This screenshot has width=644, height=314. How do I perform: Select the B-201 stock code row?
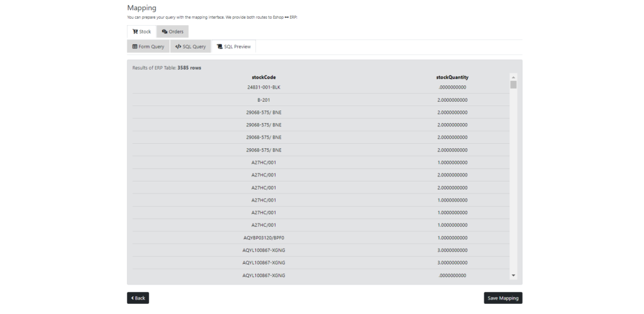pyautogui.click(x=264, y=100)
